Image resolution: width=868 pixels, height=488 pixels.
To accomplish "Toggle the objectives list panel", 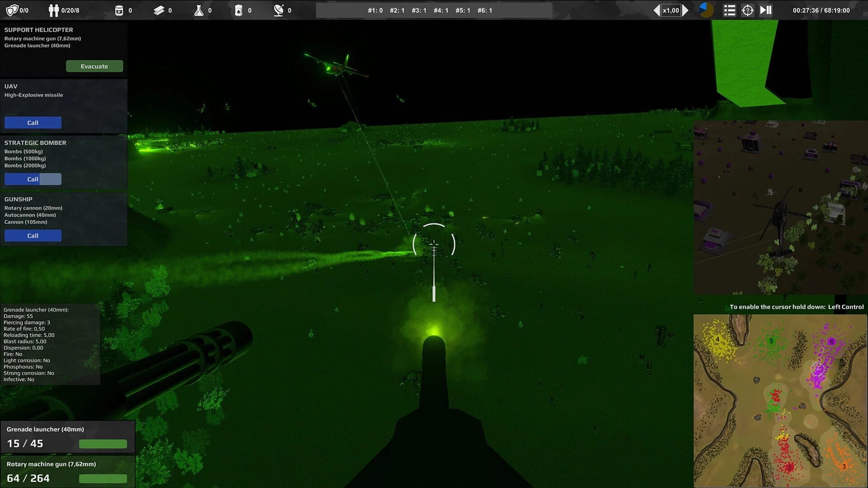I will click(729, 9).
